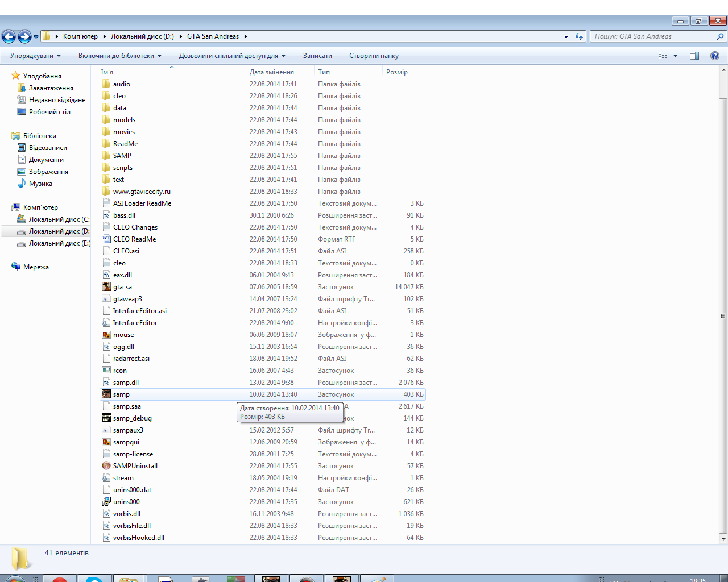Click the change view icon in toolbar
This screenshot has height=582, width=728.
click(x=663, y=56)
